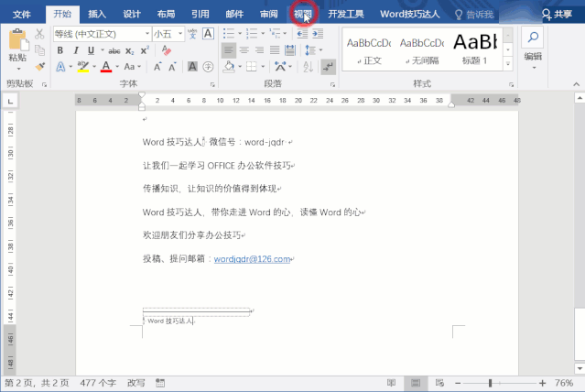This screenshot has height=392, width=585.
Task: Click the character border icon
Action: click(208, 34)
